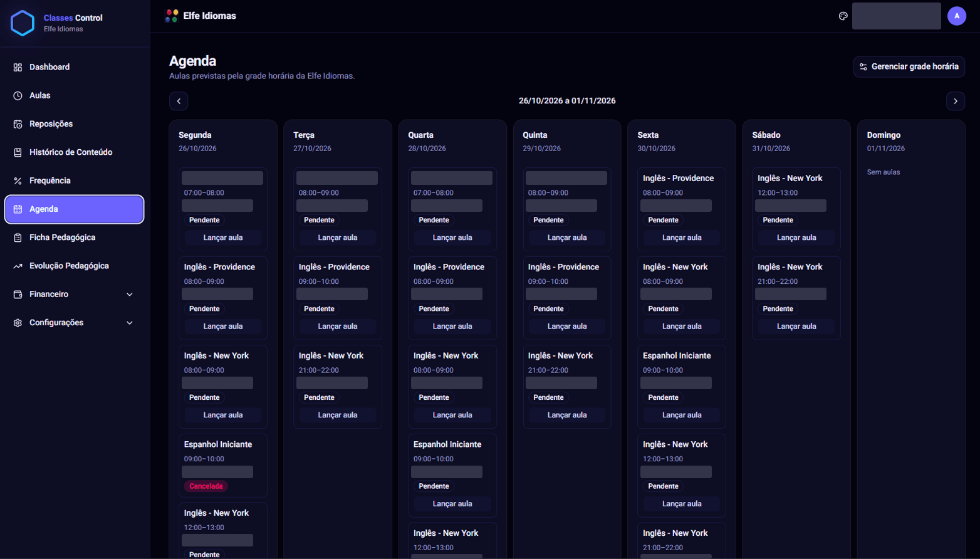The width and height of the screenshot is (980, 559).
Task: Click the Classes Control hexagon logo
Action: tap(23, 23)
